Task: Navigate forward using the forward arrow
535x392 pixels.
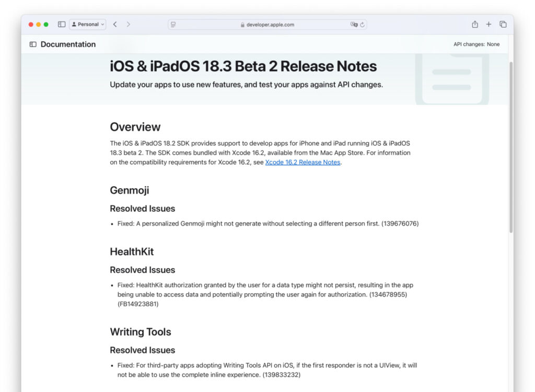Action: [x=129, y=24]
